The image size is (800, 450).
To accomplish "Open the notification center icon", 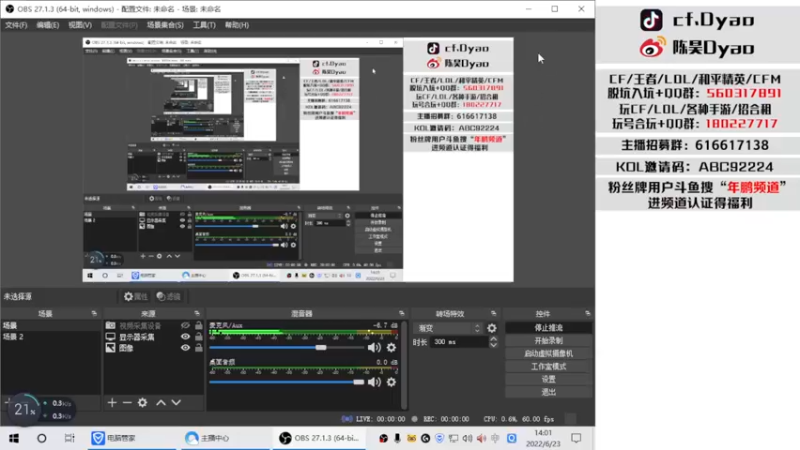I will (x=576, y=438).
